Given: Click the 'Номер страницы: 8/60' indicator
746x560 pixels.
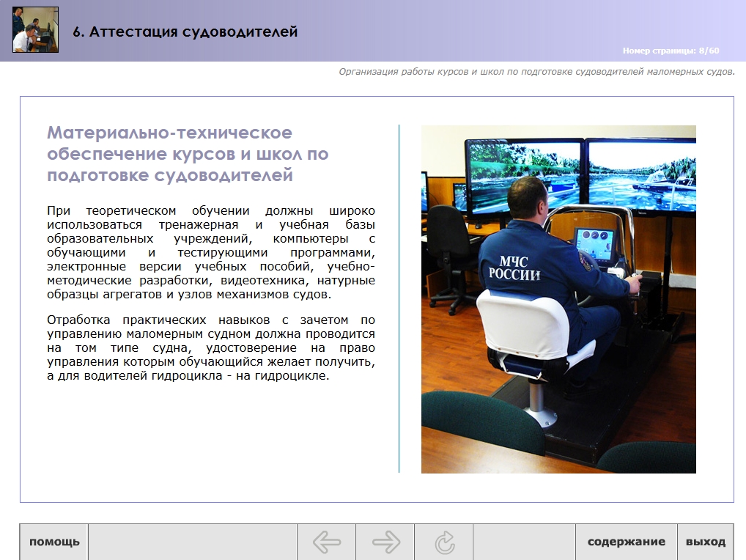Looking at the screenshot, I should pos(671,51).
